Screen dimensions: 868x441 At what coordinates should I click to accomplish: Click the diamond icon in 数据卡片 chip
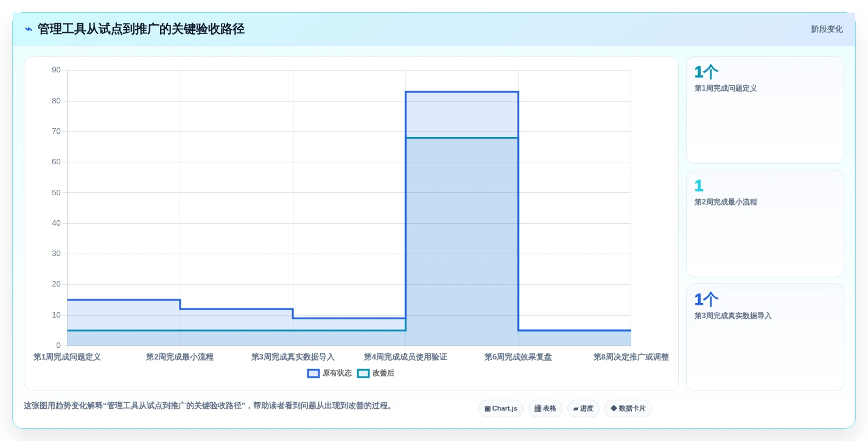coord(614,409)
